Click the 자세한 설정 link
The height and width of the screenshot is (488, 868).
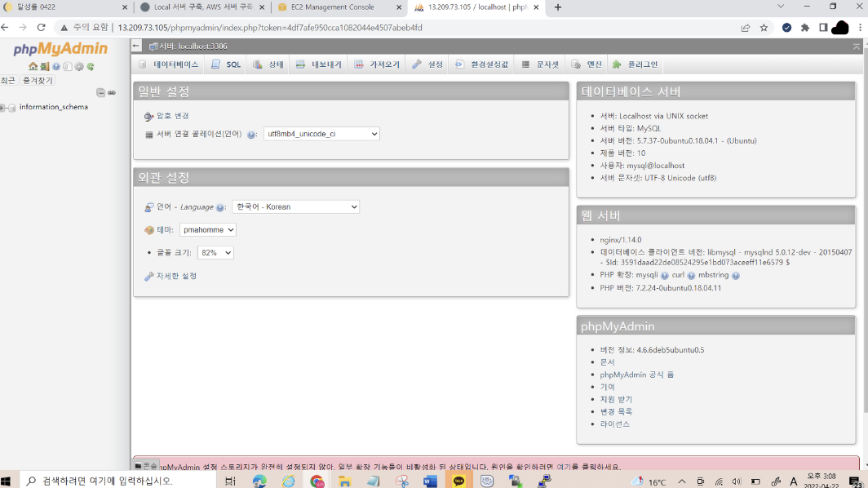pos(176,276)
